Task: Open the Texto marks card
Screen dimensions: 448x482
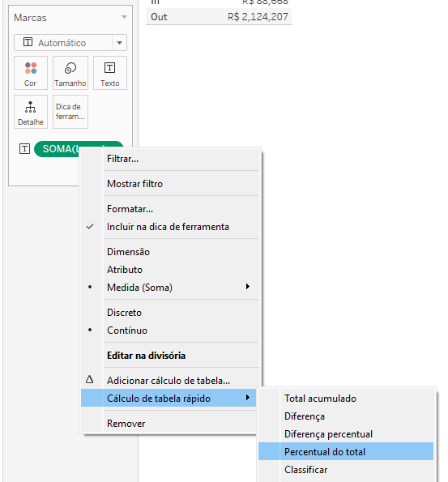Action: (109, 73)
